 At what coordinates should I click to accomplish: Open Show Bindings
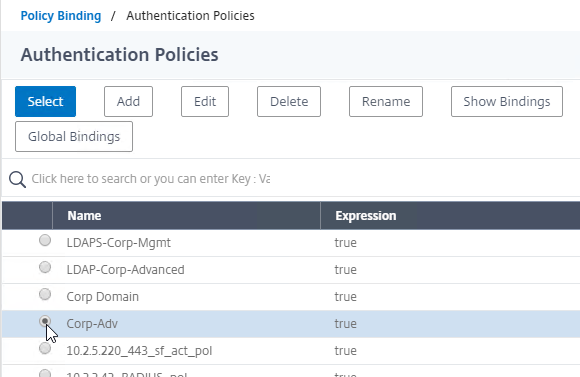coord(507,101)
